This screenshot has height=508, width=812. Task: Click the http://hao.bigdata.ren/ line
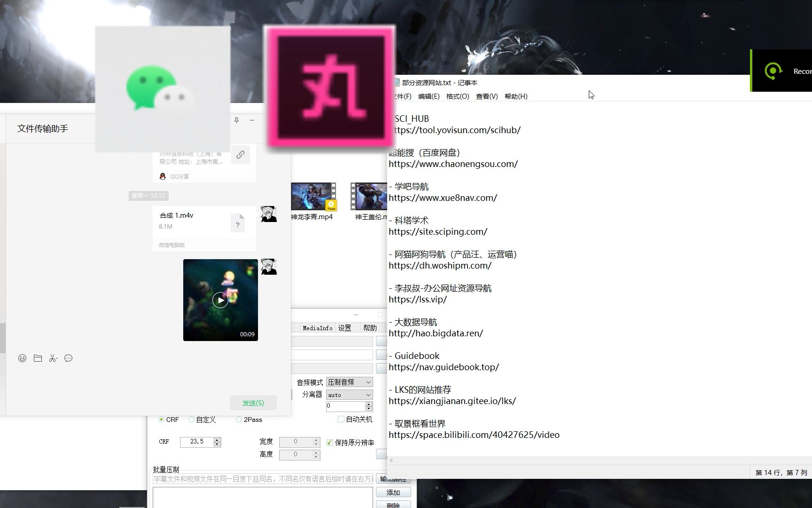436,333
